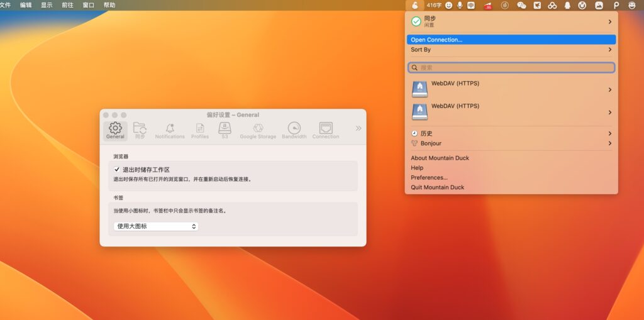Image resolution: width=644 pixels, height=320 pixels.
Task: Open the 同步 sync preferences tab
Action: (x=140, y=131)
